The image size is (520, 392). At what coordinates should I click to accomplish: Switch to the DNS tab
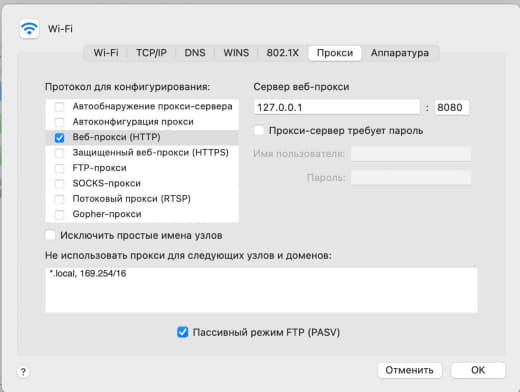[x=195, y=53]
